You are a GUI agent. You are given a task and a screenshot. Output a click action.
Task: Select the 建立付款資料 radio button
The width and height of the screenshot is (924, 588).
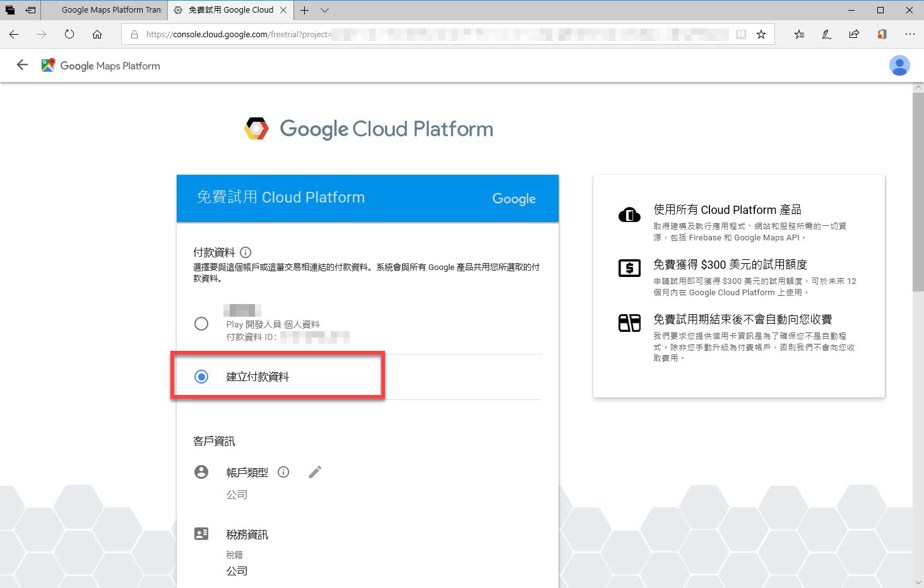(201, 377)
